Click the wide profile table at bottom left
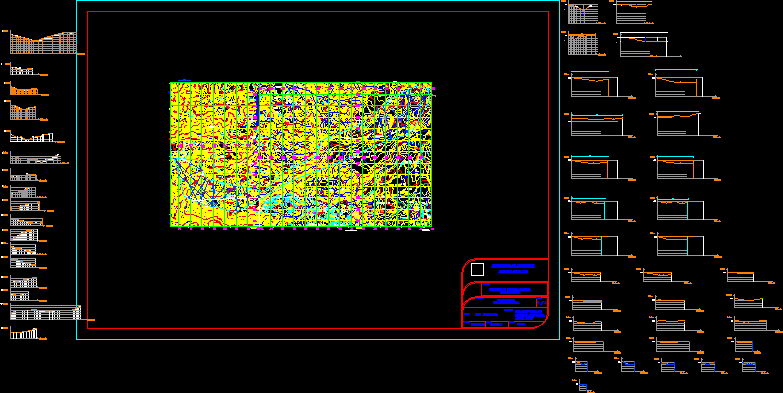 45,313
